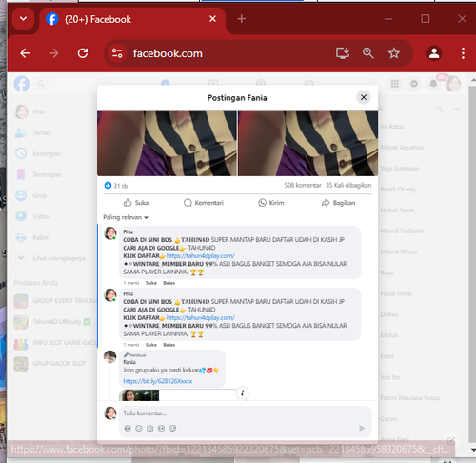This screenshot has height=463, width=476.
Task: Click the Bagikan share icon
Action: (x=326, y=203)
